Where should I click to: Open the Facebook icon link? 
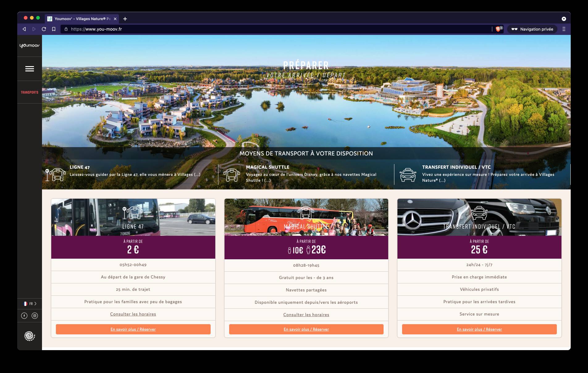click(24, 316)
